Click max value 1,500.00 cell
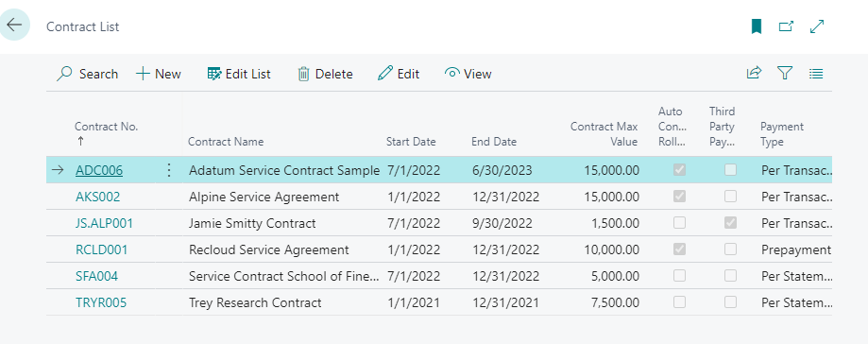The width and height of the screenshot is (868, 344). point(616,223)
